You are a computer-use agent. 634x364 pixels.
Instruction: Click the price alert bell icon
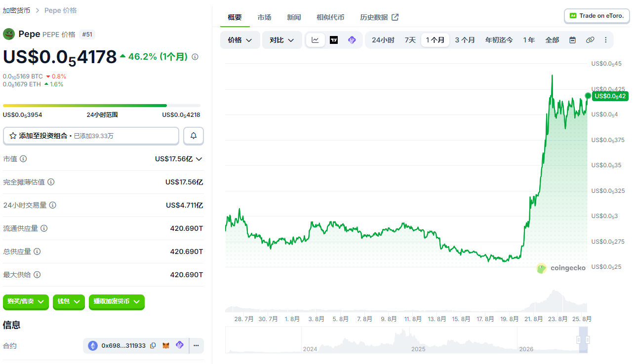194,136
